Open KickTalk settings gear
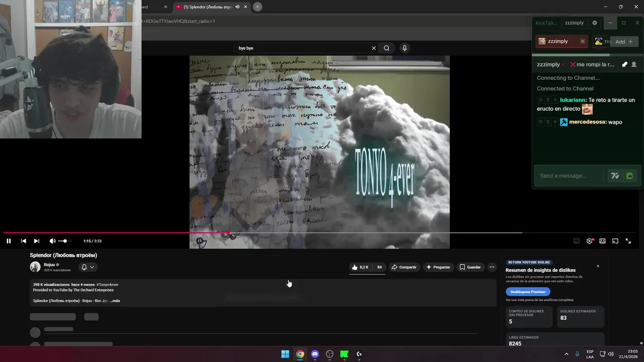 pos(595,23)
